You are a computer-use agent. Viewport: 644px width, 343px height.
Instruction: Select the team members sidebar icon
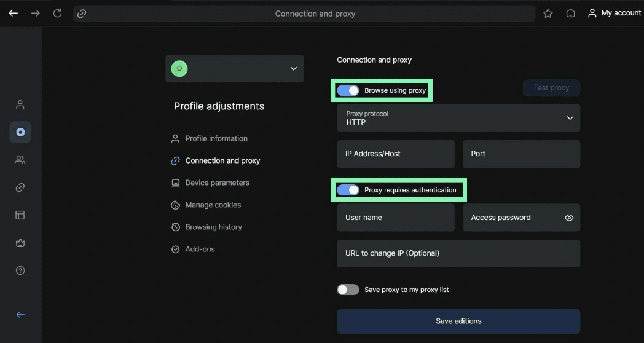coord(20,160)
